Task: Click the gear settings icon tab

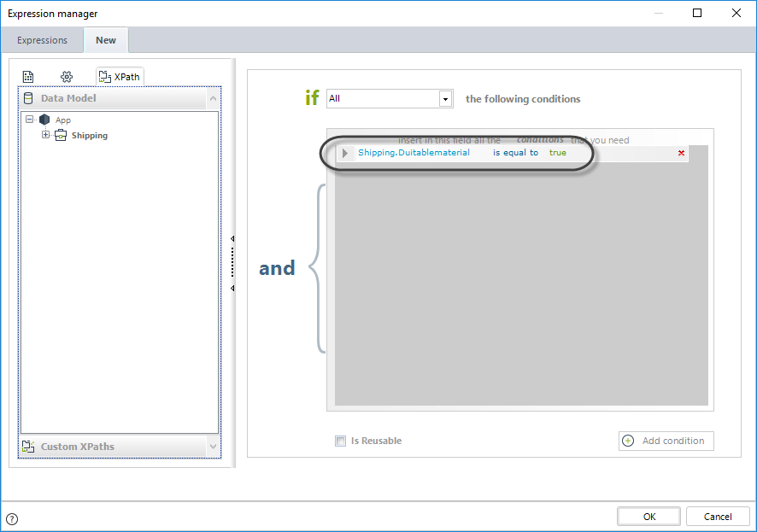Action: tap(67, 77)
